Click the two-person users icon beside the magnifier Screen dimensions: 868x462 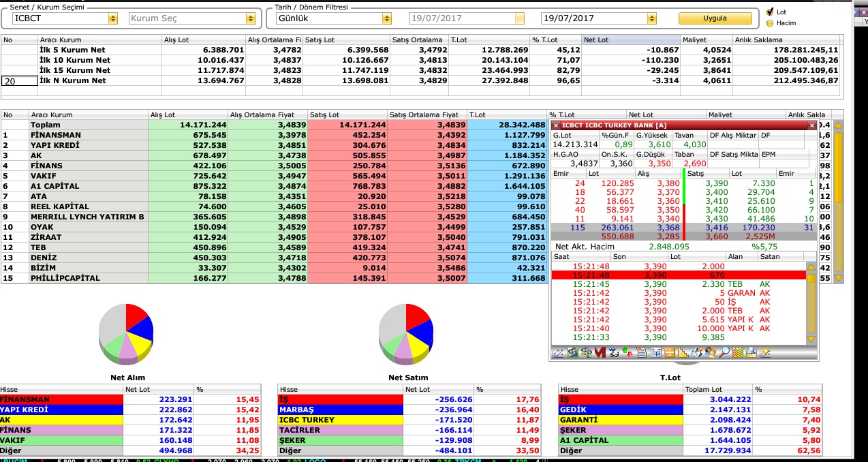click(x=711, y=352)
